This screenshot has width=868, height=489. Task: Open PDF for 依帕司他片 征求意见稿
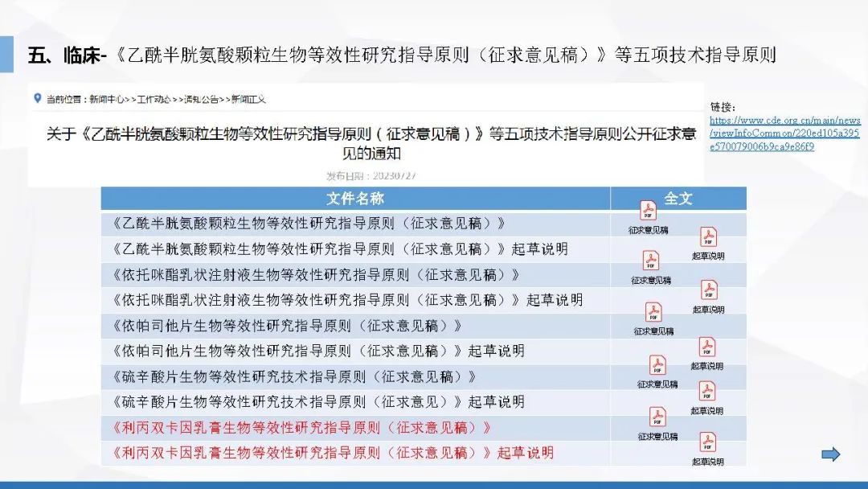pos(653,313)
